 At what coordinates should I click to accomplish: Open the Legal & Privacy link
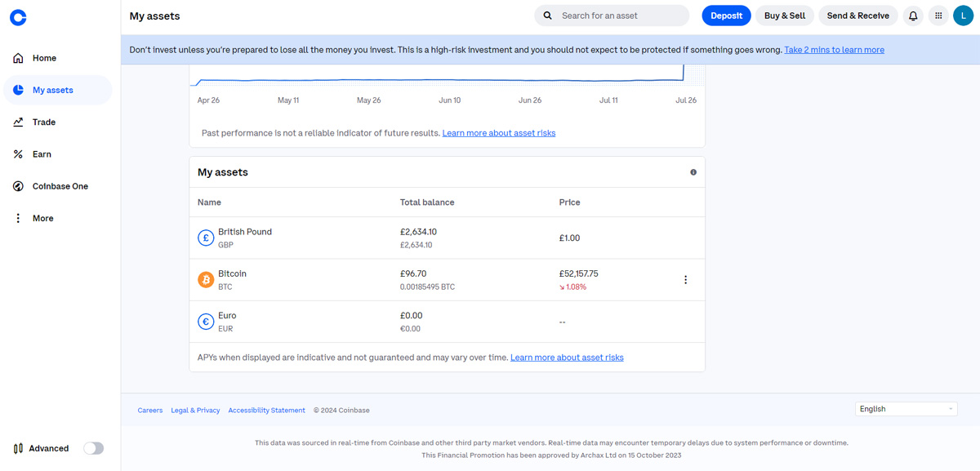tap(195, 411)
